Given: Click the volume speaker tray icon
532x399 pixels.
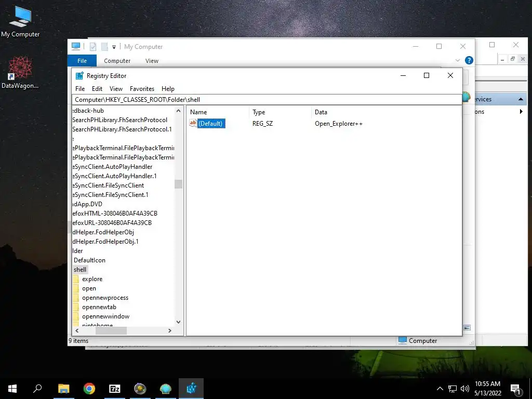Looking at the screenshot, I should tap(465, 389).
